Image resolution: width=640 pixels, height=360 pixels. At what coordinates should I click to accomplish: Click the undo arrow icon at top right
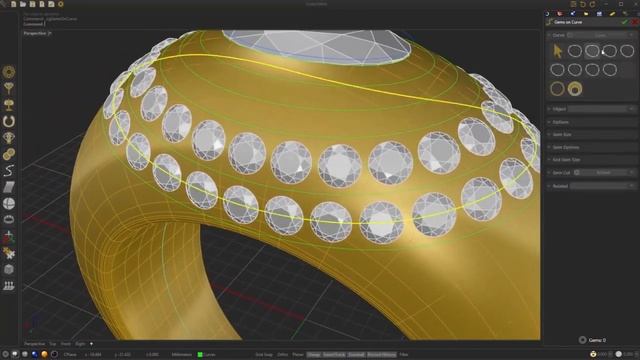click(583, 4)
